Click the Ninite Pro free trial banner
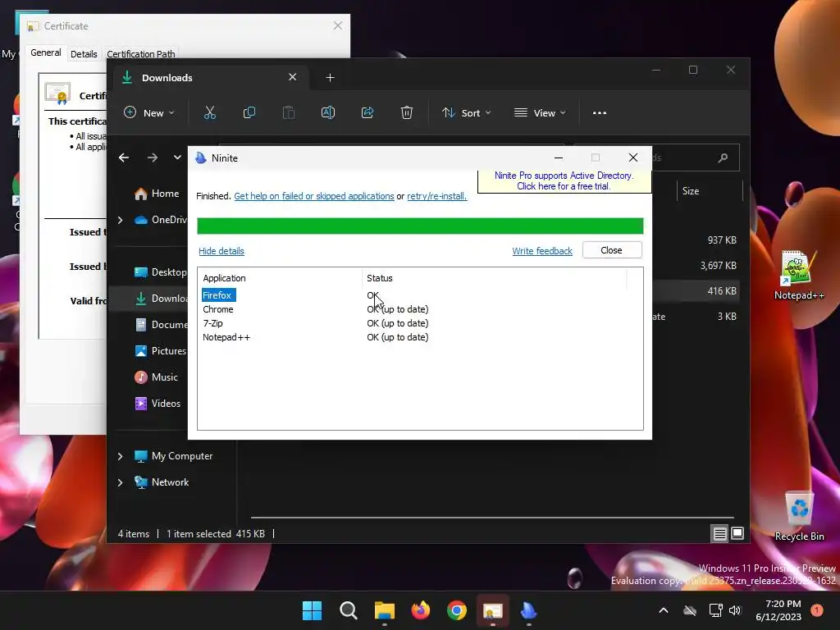Viewport: 840px width, 630px height. (x=564, y=181)
